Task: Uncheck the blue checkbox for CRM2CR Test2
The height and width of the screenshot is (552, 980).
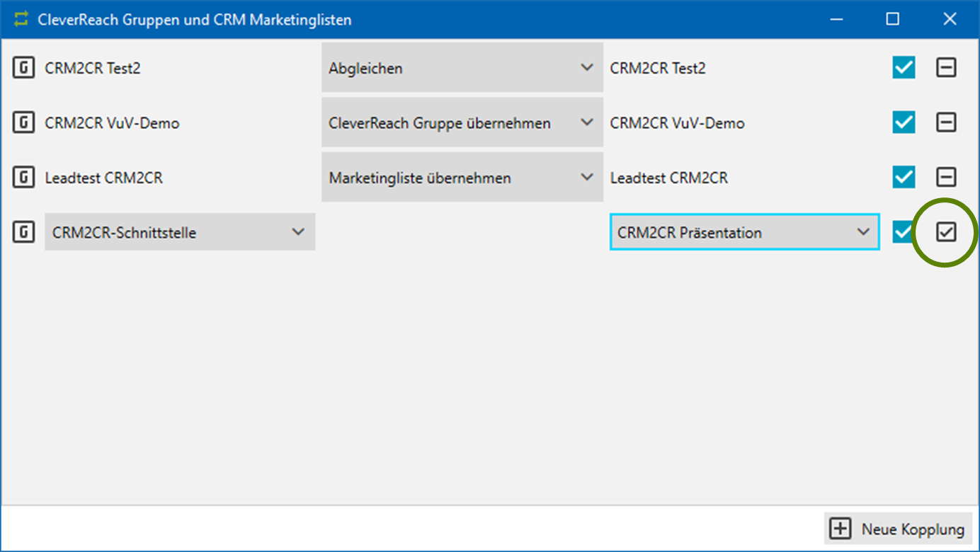Action: [x=904, y=68]
